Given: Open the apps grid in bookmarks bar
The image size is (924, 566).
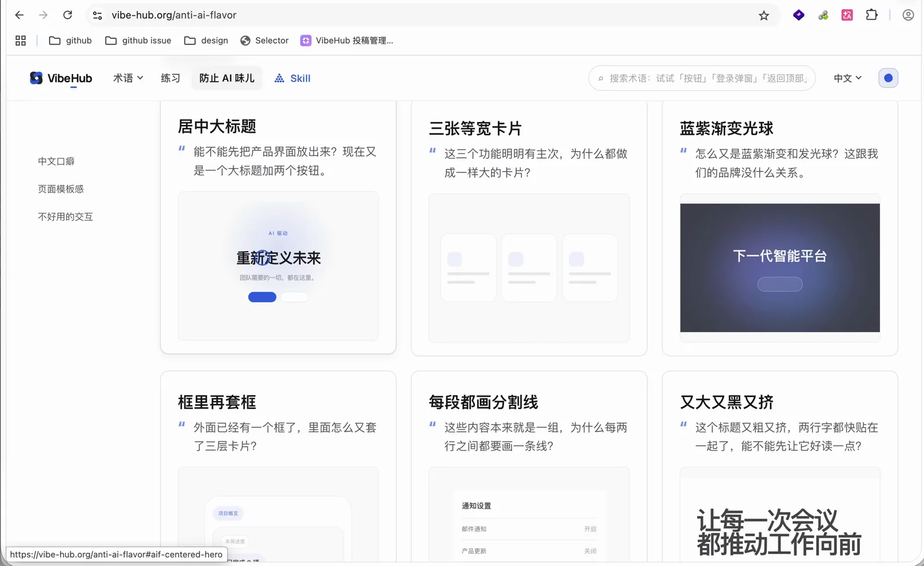Looking at the screenshot, I should pos(21,40).
